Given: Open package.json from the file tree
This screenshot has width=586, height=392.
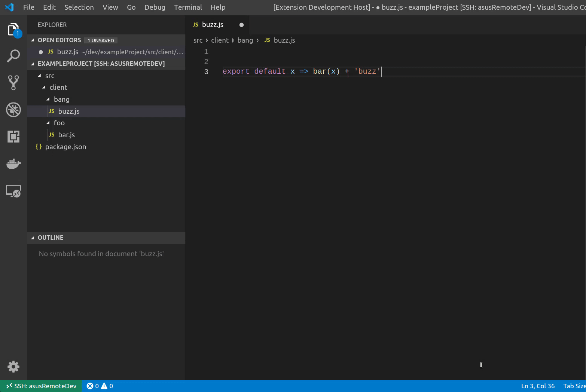Looking at the screenshot, I should [x=106, y=147].
